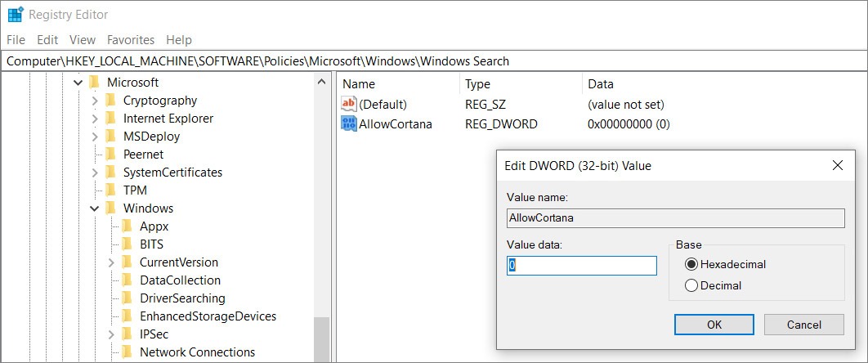
Task: Click the (Default) string value icon
Action: (349, 104)
